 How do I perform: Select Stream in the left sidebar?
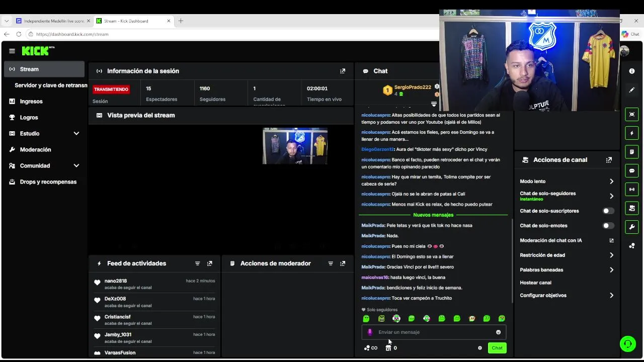(x=44, y=69)
